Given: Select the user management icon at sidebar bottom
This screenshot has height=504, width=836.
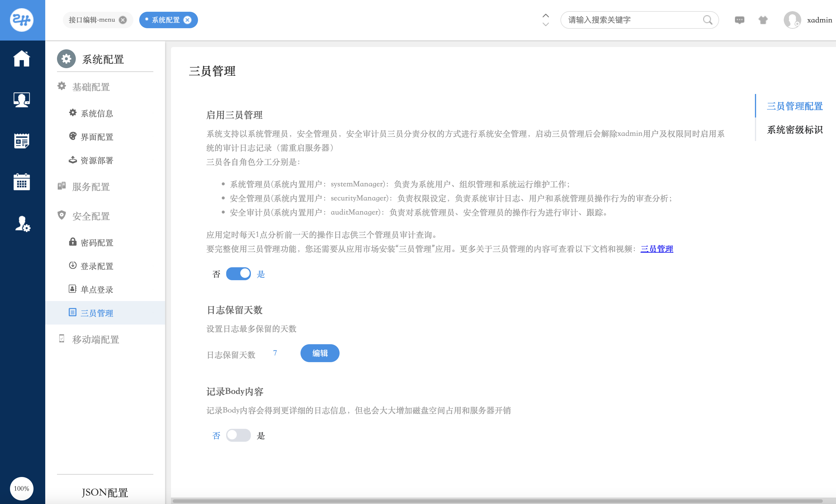Looking at the screenshot, I should [x=21, y=224].
